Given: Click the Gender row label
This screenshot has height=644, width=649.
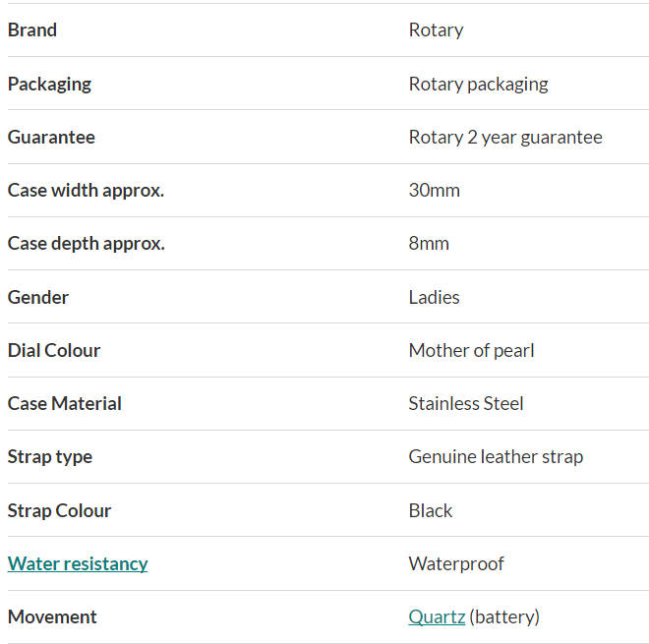Looking at the screenshot, I should (x=38, y=297).
